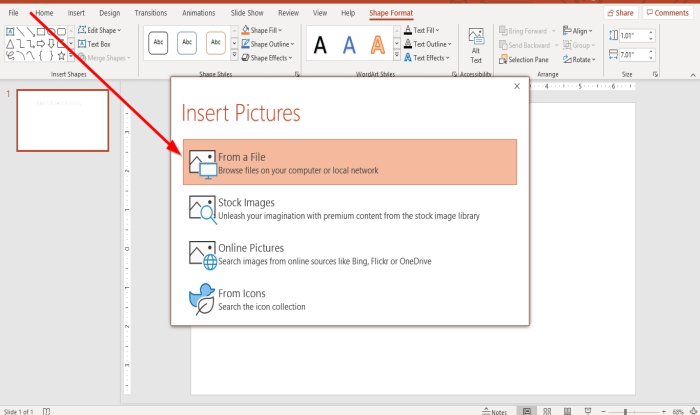Select the curve shape in gallery
This screenshot has width=700, height=415.
(x=31, y=56)
